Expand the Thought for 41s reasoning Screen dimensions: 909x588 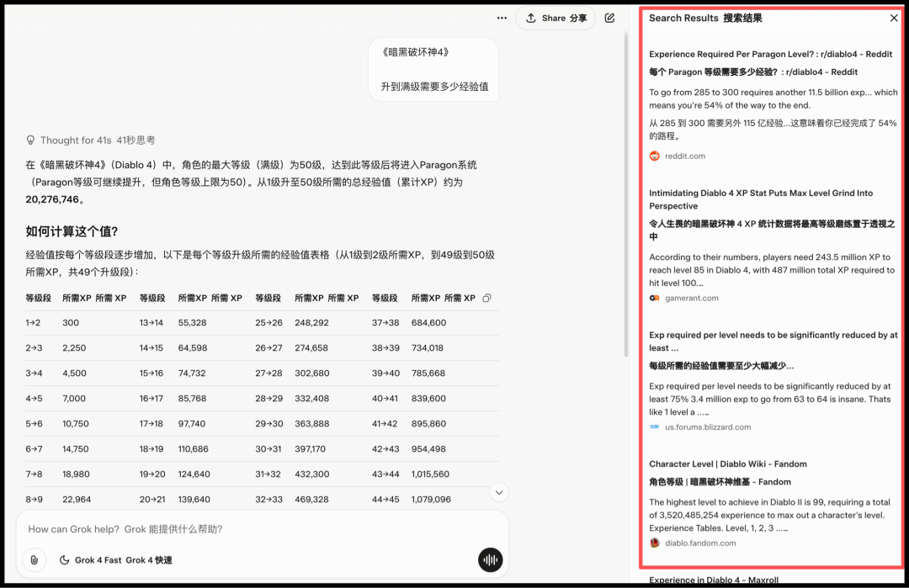pyautogui.click(x=91, y=140)
